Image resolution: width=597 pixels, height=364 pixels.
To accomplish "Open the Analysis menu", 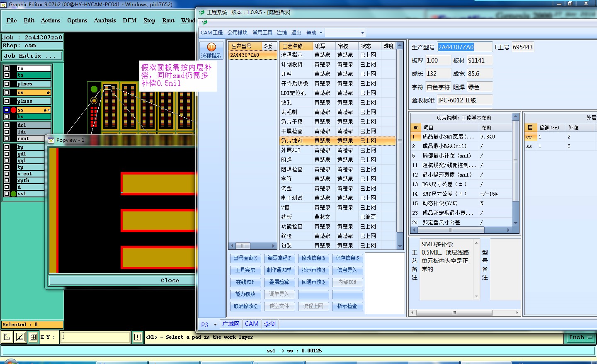I will [104, 20].
